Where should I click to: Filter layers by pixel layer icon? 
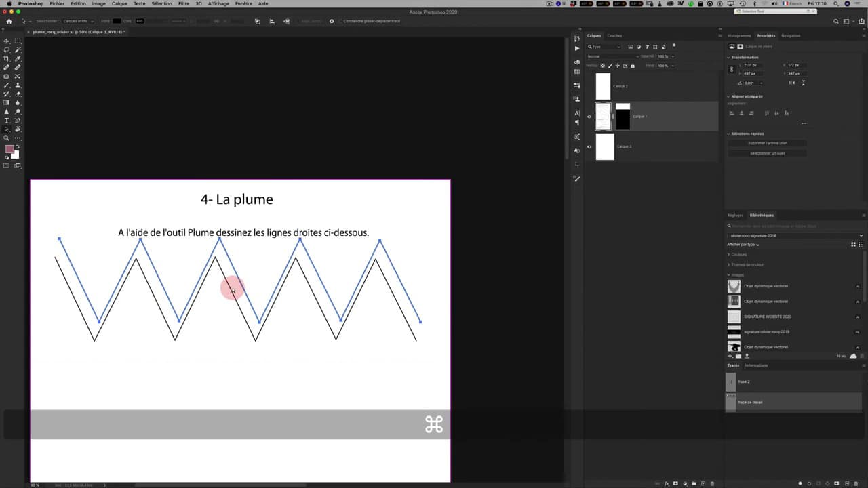[x=631, y=47]
